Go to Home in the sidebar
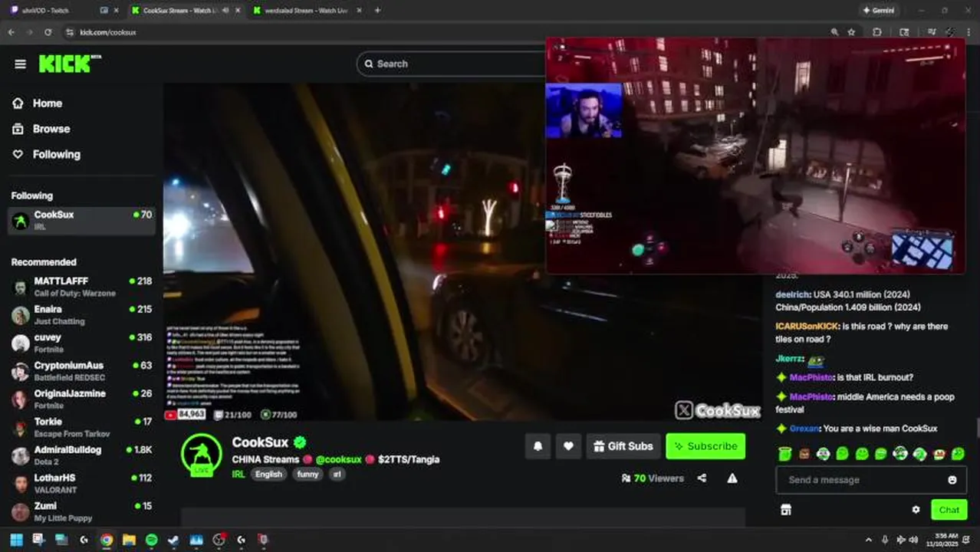Screen dimensions: 980x552 click(47, 103)
